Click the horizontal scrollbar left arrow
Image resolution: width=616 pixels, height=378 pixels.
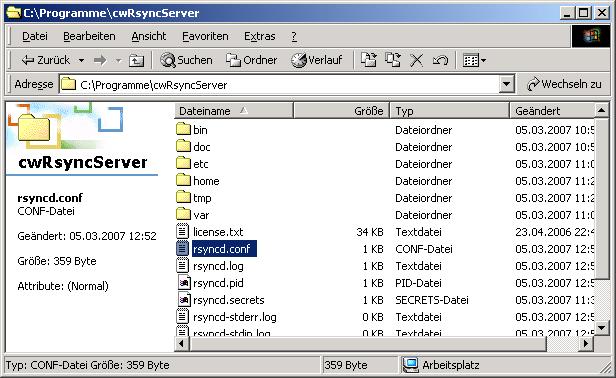pyautogui.click(x=182, y=344)
